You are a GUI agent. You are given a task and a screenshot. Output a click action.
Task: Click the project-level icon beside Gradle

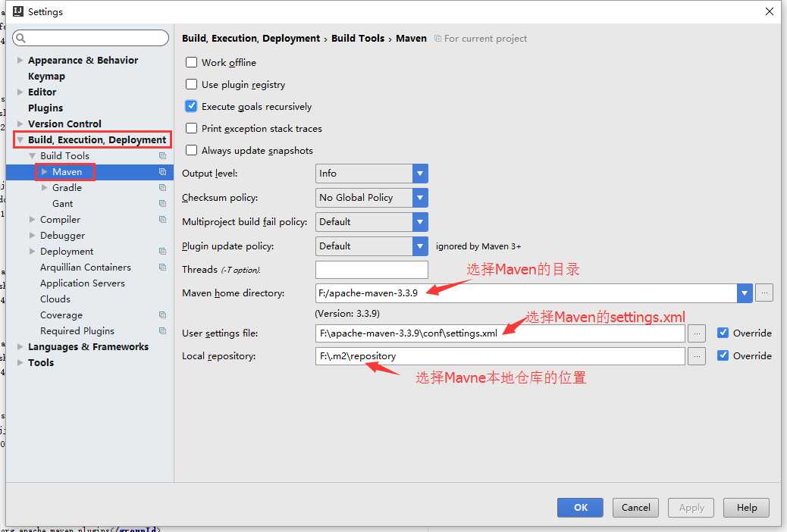point(162,188)
